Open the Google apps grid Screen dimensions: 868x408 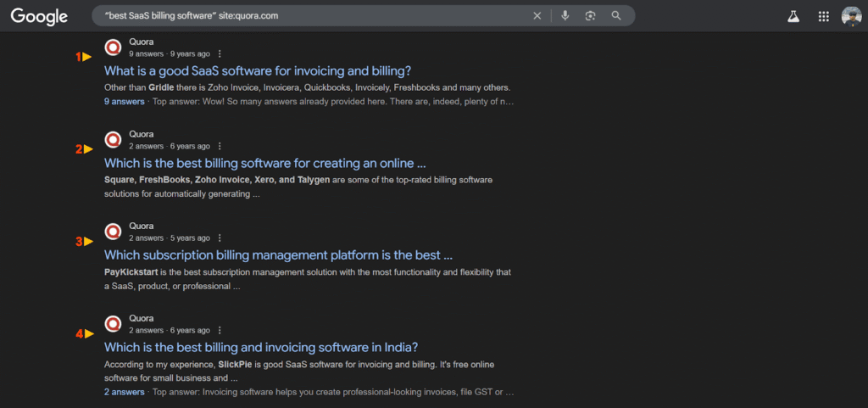pos(823,16)
